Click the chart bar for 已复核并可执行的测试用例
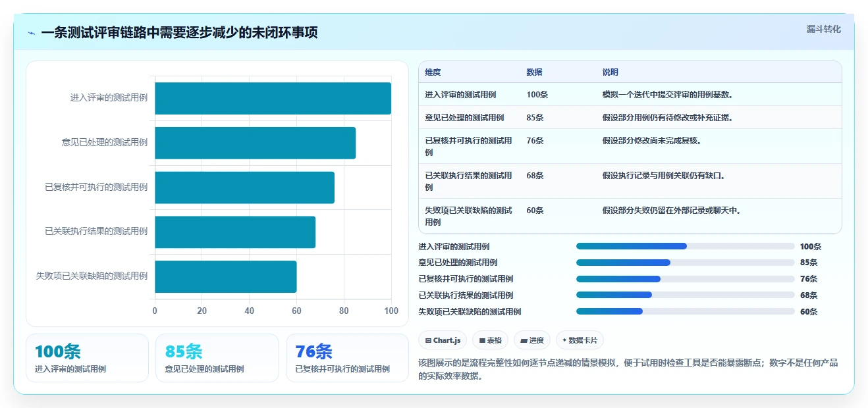Screen dimensions: 868x408 244,188
